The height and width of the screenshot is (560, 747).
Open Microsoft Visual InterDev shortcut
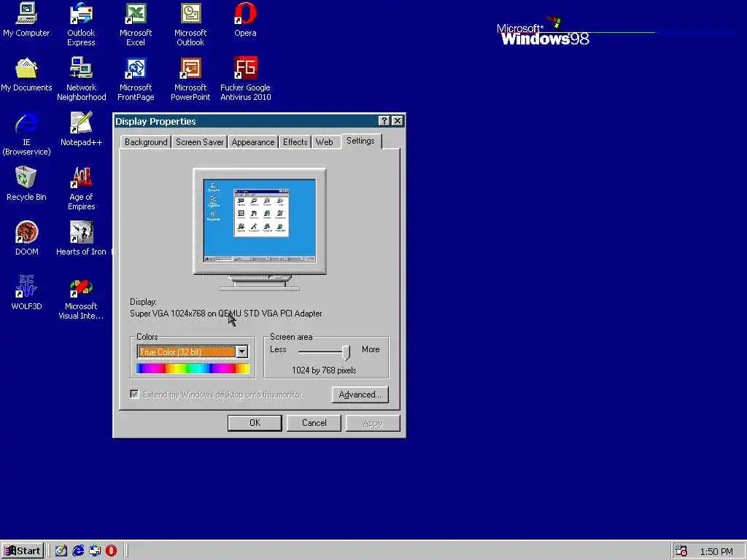click(81, 297)
